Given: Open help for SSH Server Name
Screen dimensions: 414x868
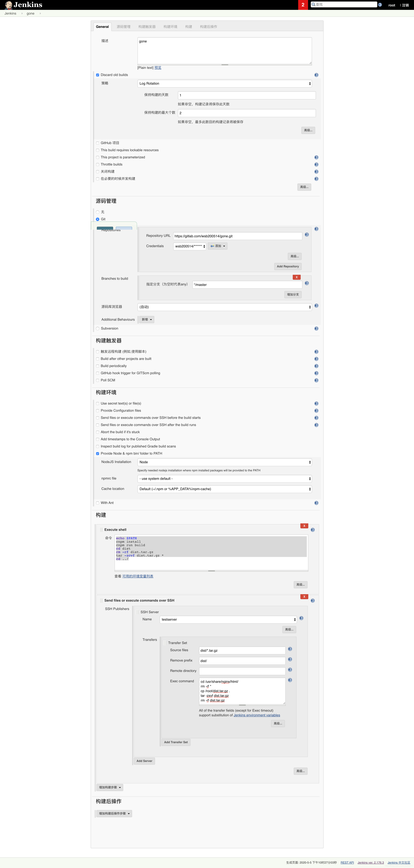Looking at the screenshot, I should (x=301, y=618).
